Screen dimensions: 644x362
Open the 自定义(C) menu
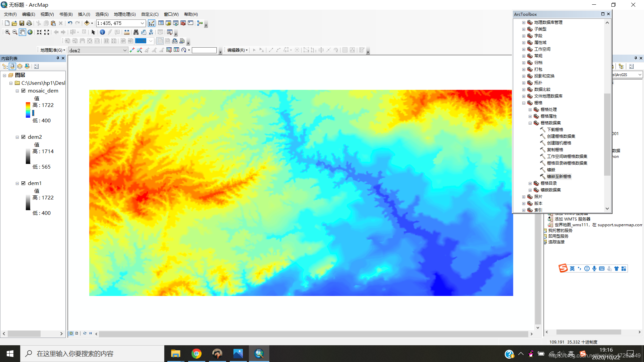(x=150, y=14)
